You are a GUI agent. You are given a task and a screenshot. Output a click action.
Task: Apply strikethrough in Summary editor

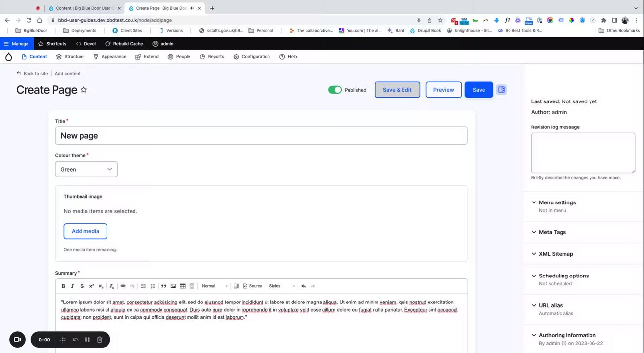[x=82, y=286]
